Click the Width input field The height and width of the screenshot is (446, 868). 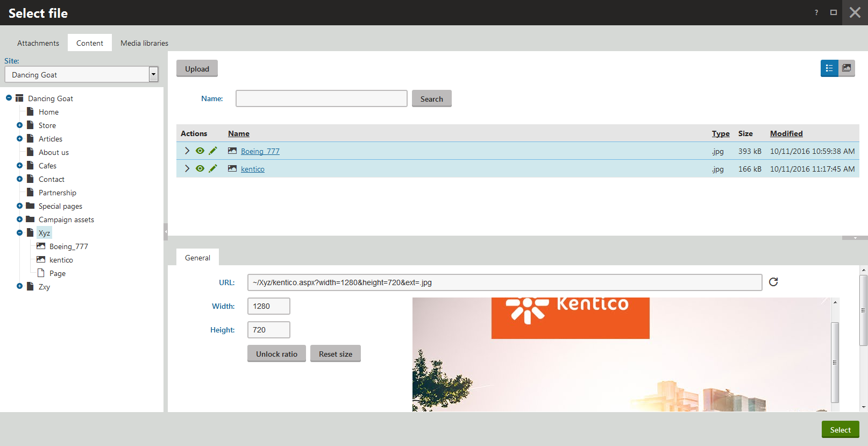pos(269,306)
